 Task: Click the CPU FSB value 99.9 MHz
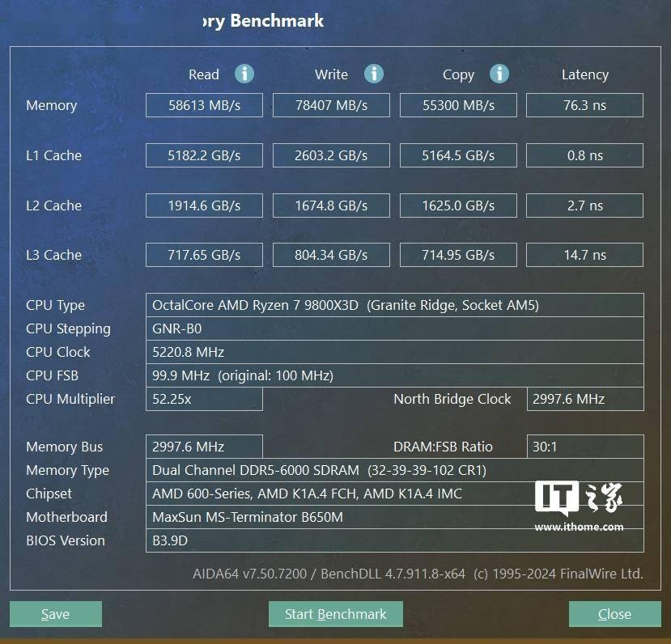(394, 375)
